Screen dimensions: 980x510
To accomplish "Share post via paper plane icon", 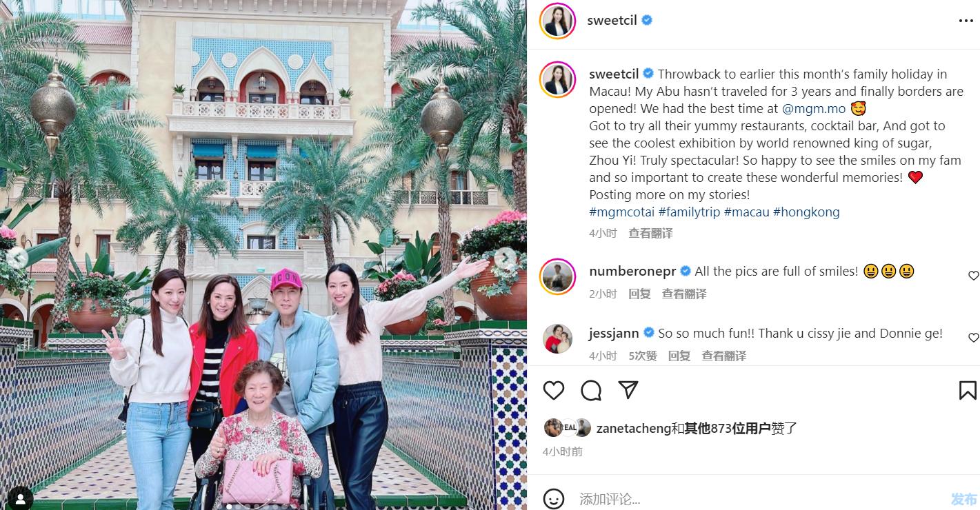I will pyautogui.click(x=628, y=390).
